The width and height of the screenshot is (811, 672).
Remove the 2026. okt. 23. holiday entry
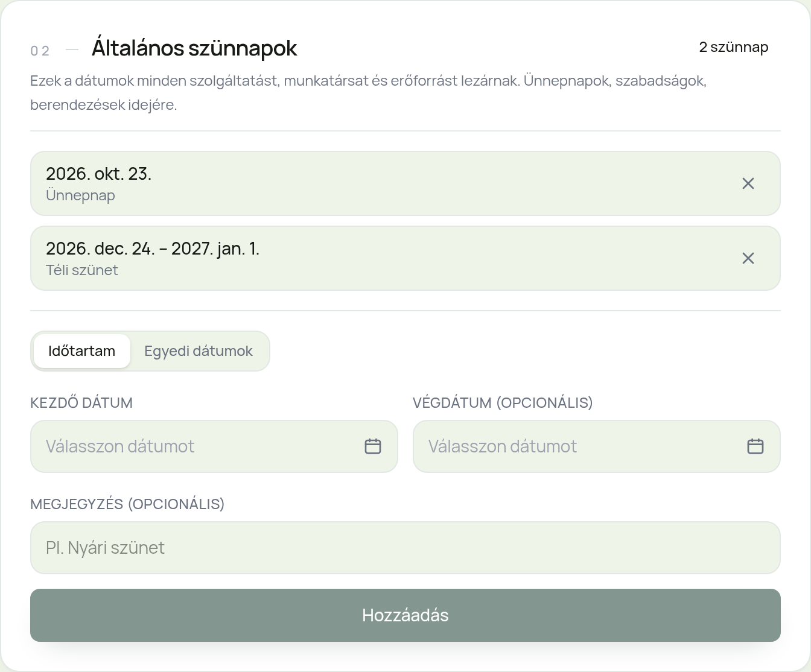(748, 183)
